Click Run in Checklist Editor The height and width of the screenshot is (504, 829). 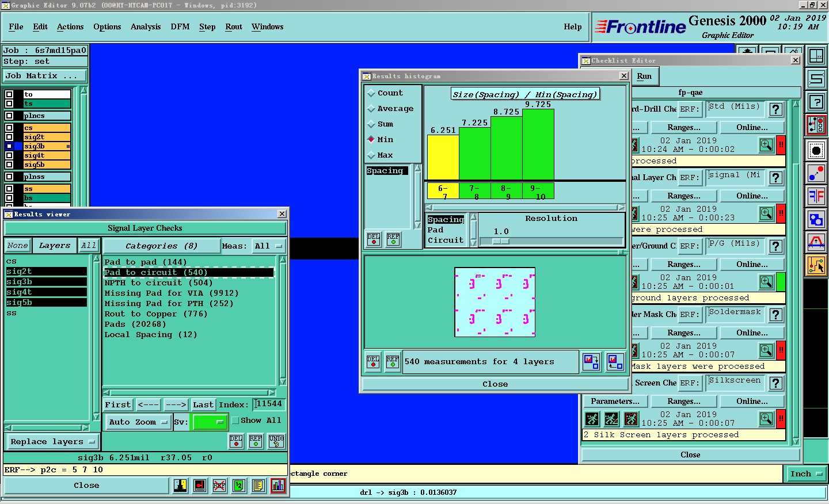click(645, 76)
